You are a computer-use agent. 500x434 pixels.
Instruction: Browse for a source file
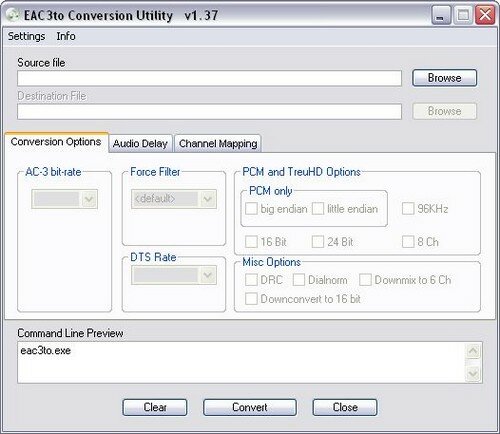coord(444,78)
